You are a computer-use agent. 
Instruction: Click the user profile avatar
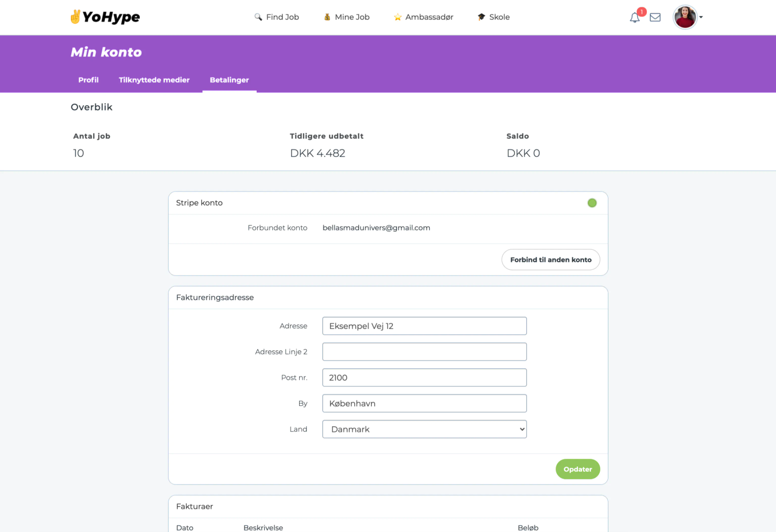(x=685, y=17)
